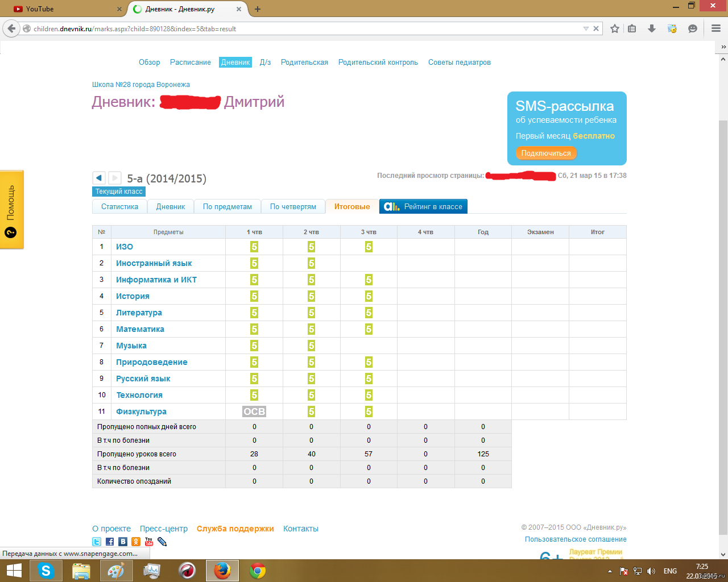
Task: Open the 'Статистика' tab
Action: [119, 207]
